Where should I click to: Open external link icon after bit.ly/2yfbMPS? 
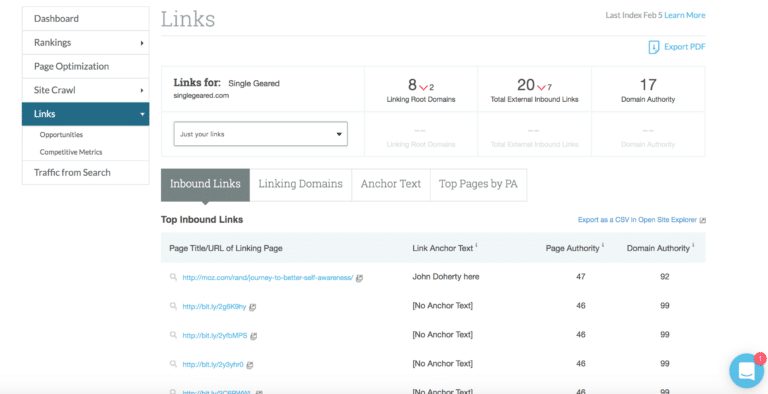(254, 336)
